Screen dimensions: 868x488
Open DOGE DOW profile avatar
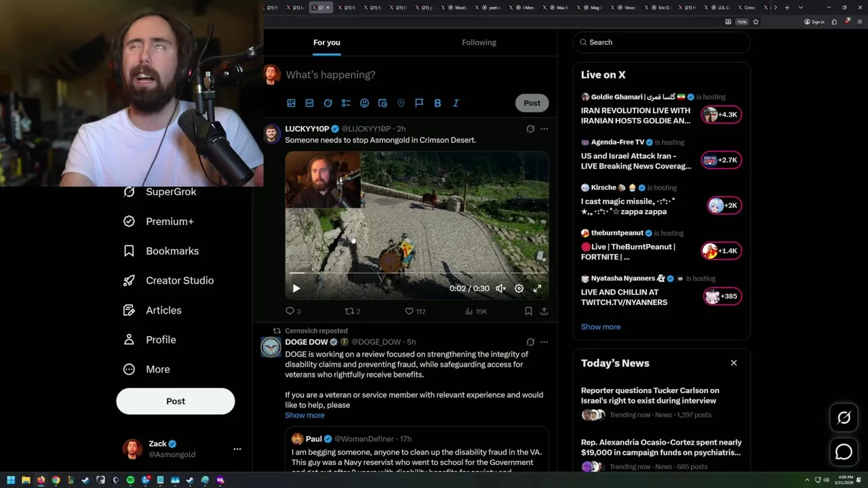point(271,347)
